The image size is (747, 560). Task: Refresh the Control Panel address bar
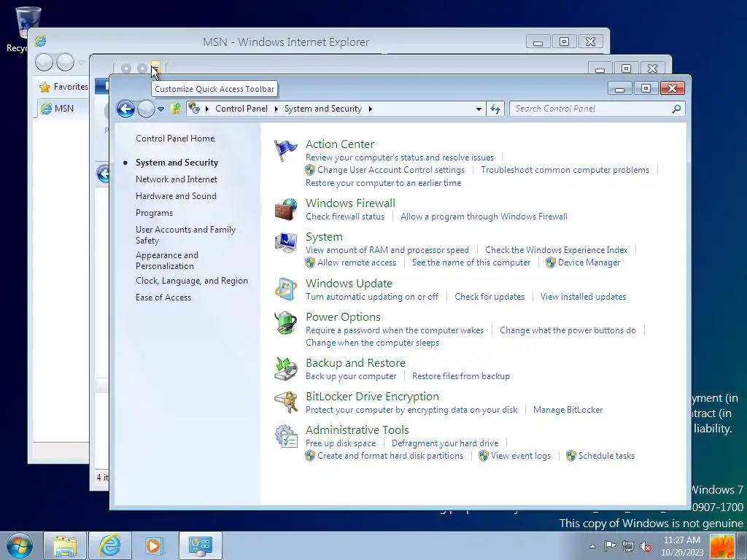[495, 109]
